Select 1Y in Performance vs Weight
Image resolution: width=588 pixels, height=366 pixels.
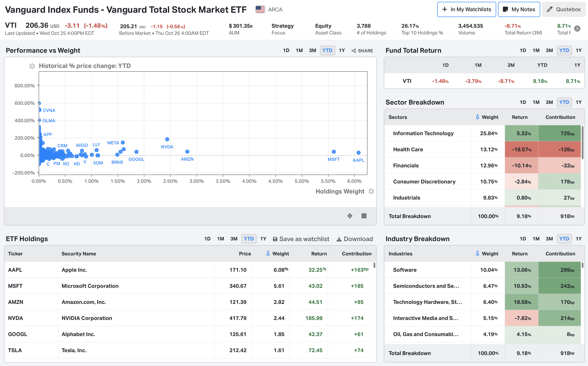coord(342,50)
